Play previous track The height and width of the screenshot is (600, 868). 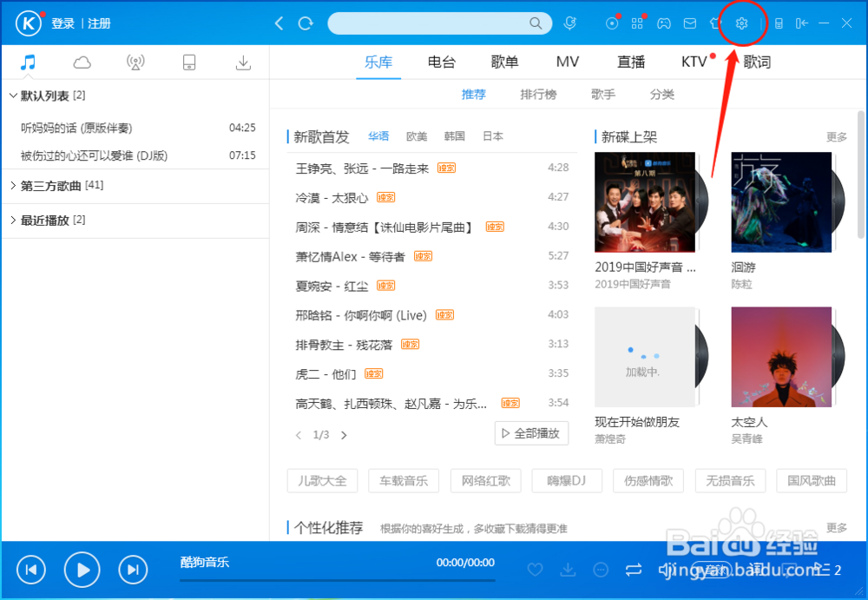click(x=31, y=569)
